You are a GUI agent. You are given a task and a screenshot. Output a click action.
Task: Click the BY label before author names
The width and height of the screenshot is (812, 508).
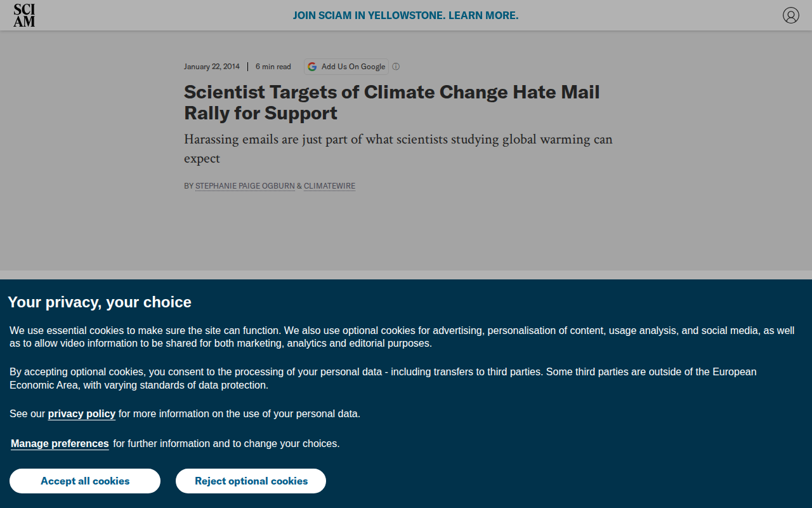point(188,186)
